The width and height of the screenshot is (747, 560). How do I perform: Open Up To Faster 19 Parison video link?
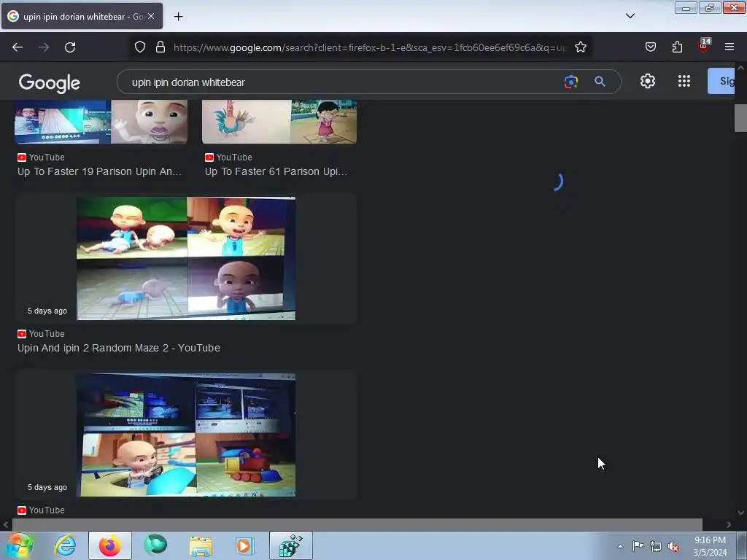click(99, 171)
